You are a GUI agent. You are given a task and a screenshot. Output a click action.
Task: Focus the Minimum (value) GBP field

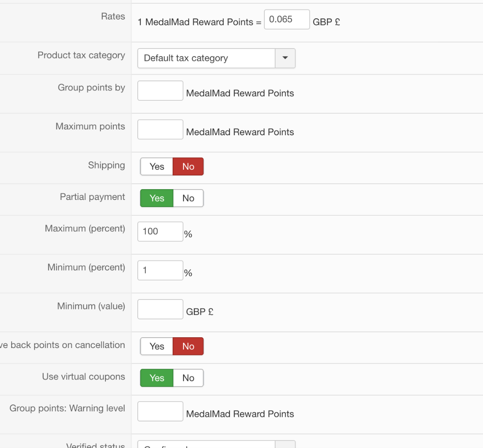click(x=160, y=309)
